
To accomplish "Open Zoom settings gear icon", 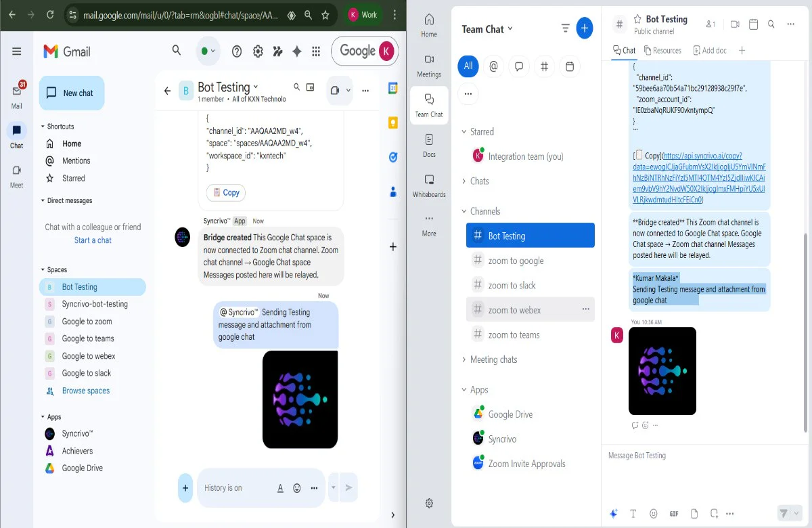I will [x=429, y=504].
